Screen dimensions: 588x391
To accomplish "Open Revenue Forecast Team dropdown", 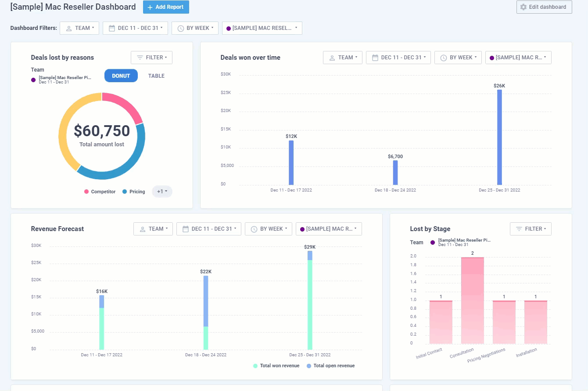I will coord(153,229).
